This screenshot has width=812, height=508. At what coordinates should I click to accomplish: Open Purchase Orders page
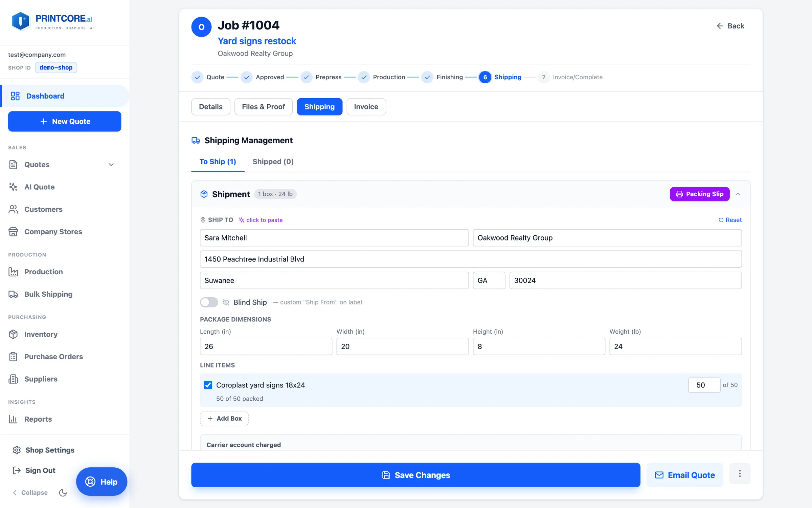point(53,357)
